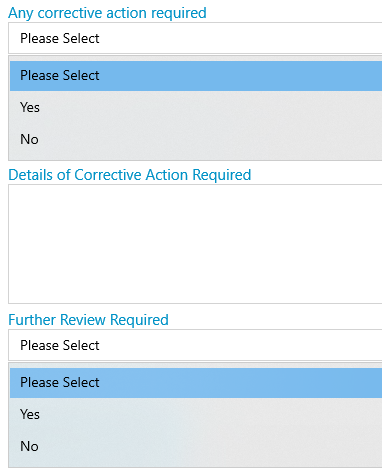Pick the 'No' entry in the lower list

[x=196, y=446]
